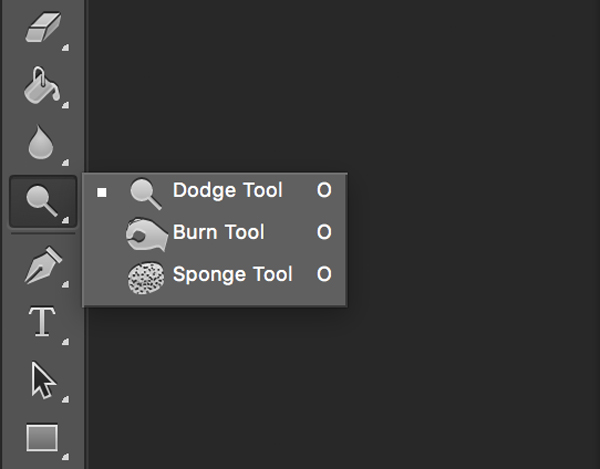Pick the Blur tool droplet icon
The width and height of the screenshot is (600, 469).
pyautogui.click(x=40, y=144)
